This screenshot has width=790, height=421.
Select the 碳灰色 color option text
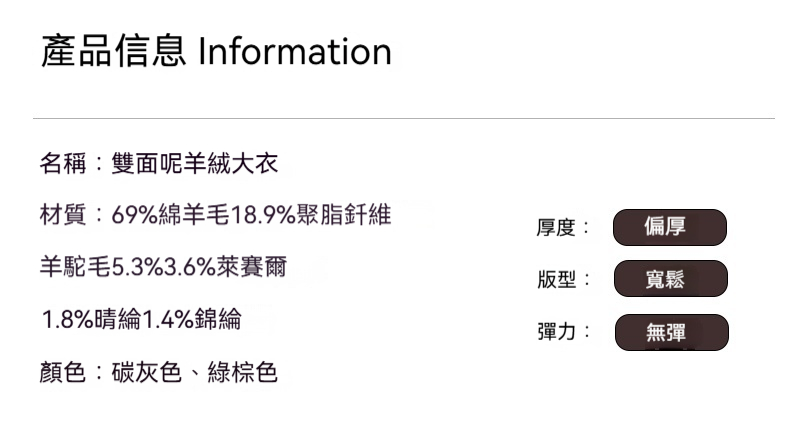147,374
